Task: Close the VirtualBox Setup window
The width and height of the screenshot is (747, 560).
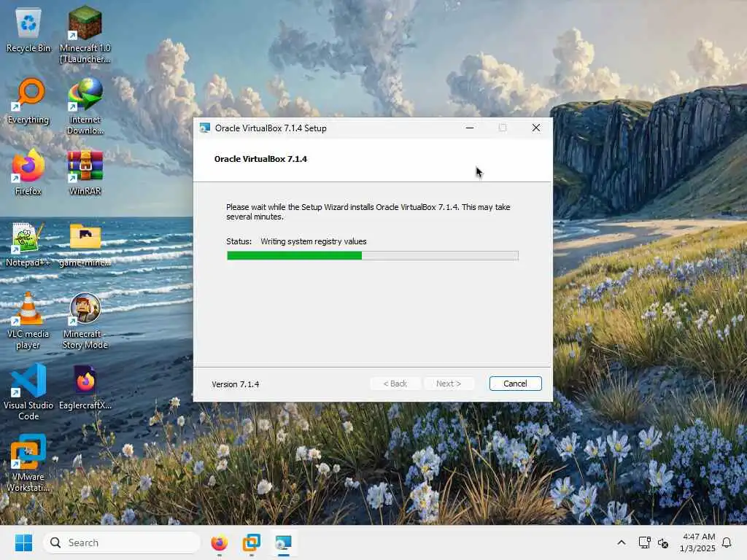Action: [536, 128]
